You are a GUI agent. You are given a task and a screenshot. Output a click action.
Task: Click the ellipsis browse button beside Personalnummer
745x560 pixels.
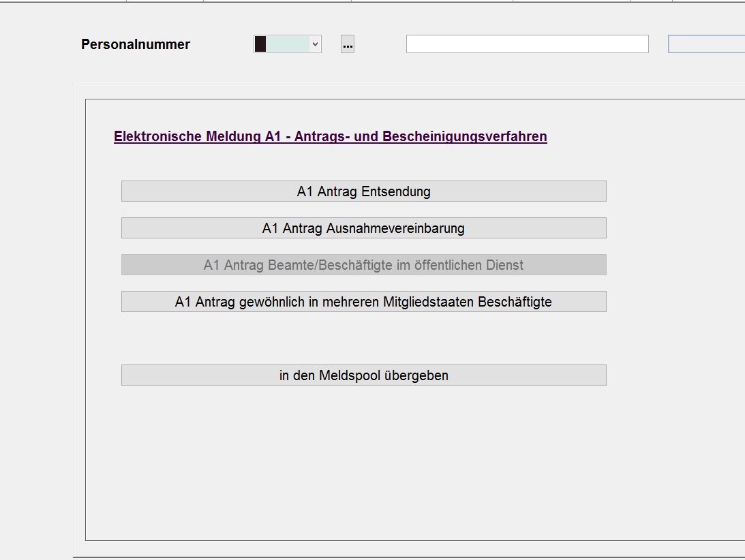pyautogui.click(x=348, y=44)
